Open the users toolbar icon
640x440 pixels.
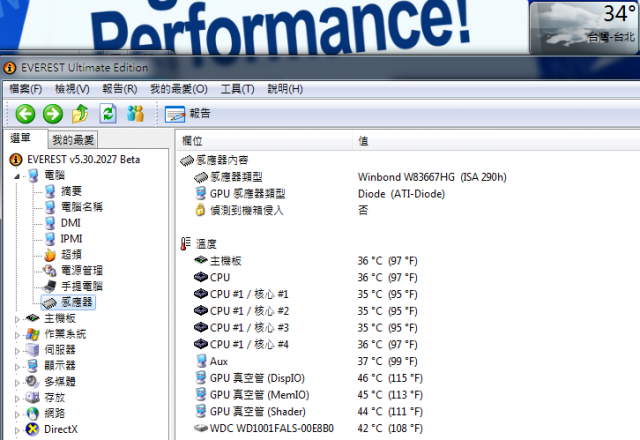point(136,113)
